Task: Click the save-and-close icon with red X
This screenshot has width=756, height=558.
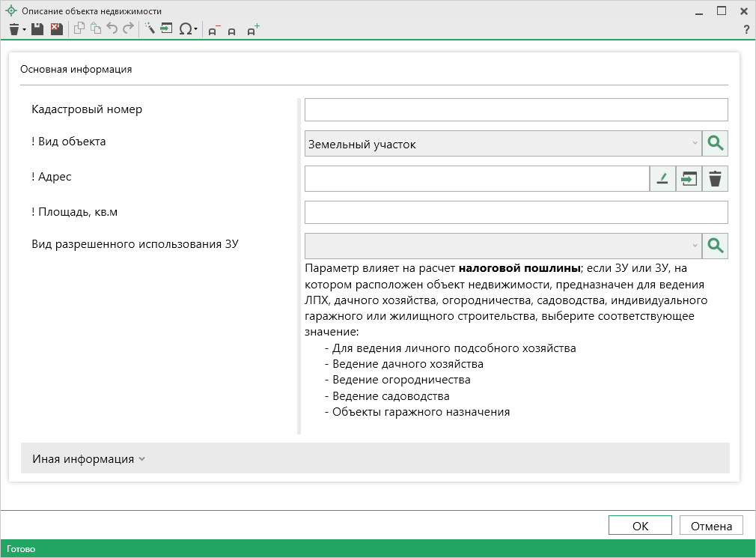Action: [x=56, y=29]
